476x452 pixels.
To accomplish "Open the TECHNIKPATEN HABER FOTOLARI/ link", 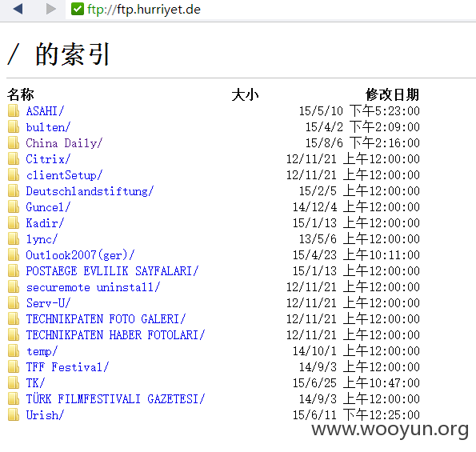I will (x=115, y=335).
